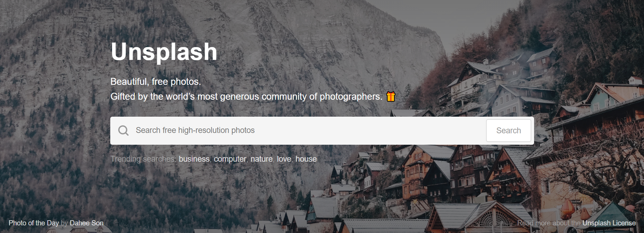Click the word by before Dahee Son
Screen dimensions: 644x233
tap(64, 223)
